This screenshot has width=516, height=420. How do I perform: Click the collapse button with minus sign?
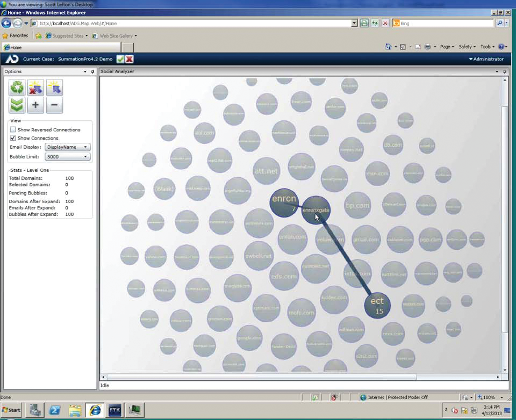click(x=54, y=105)
